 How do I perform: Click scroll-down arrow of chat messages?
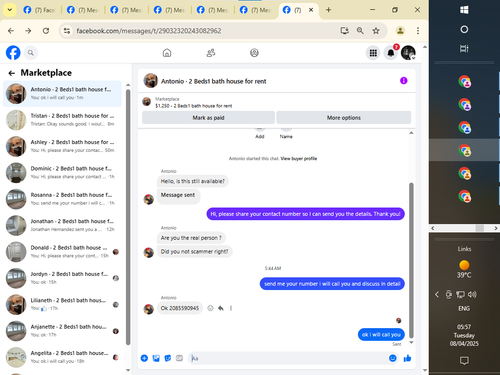pos(411,342)
